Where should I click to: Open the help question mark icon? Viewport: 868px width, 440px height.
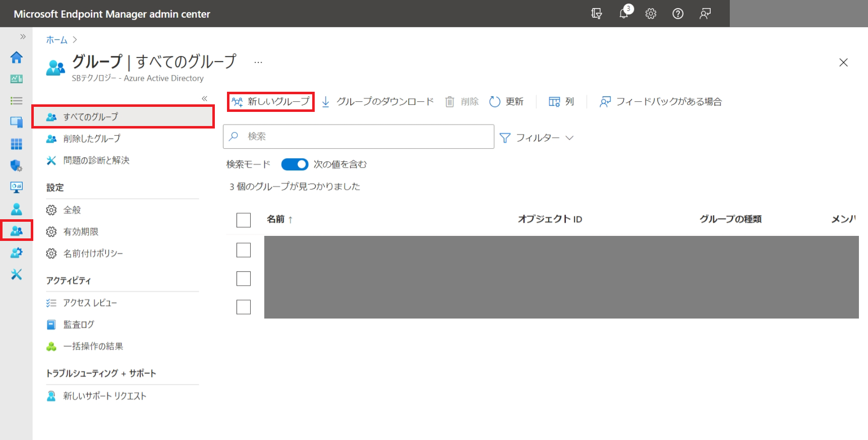[x=678, y=14]
